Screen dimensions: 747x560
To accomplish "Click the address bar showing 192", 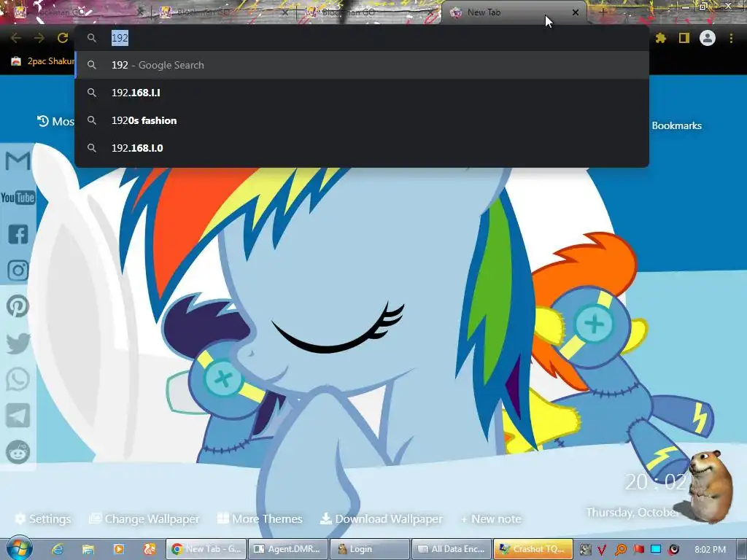I will pos(362,38).
